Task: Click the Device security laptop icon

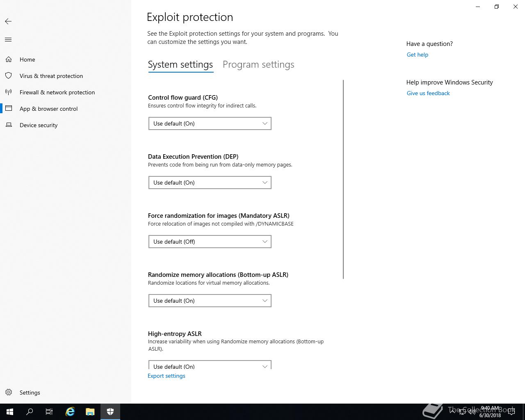Action: tap(9, 125)
